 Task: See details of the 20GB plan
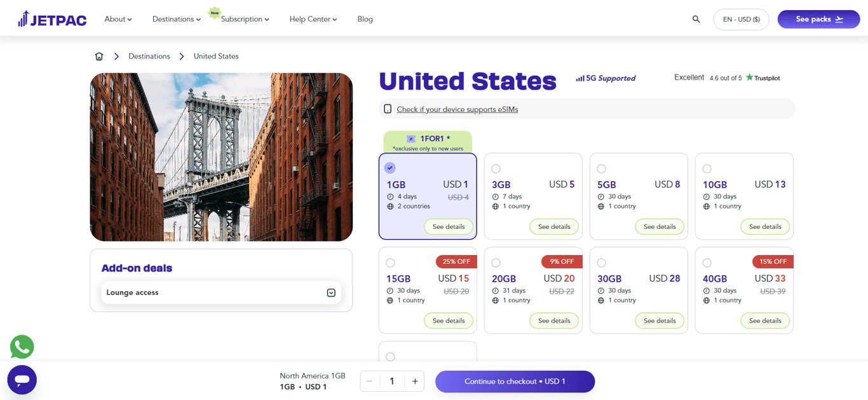coord(554,321)
